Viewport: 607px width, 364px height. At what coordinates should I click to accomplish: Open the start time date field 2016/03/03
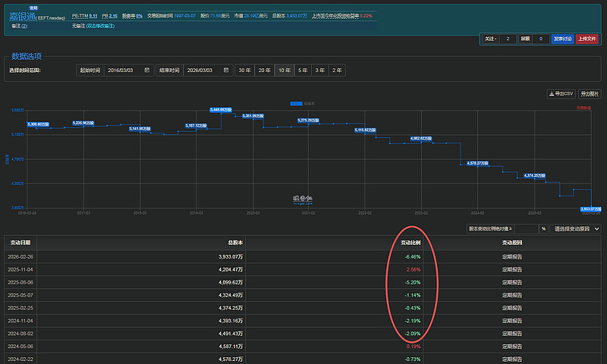point(121,71)
